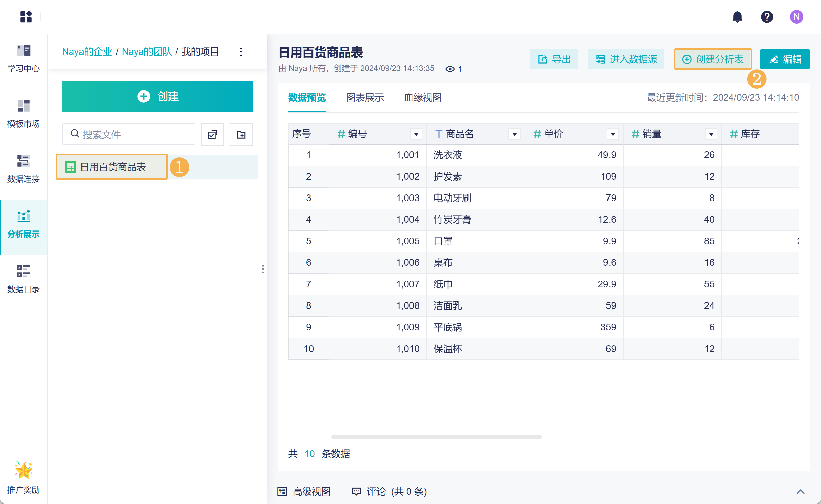
Task: Toggle the multi-select checkbox icon
Action: [x=212, y=135]
